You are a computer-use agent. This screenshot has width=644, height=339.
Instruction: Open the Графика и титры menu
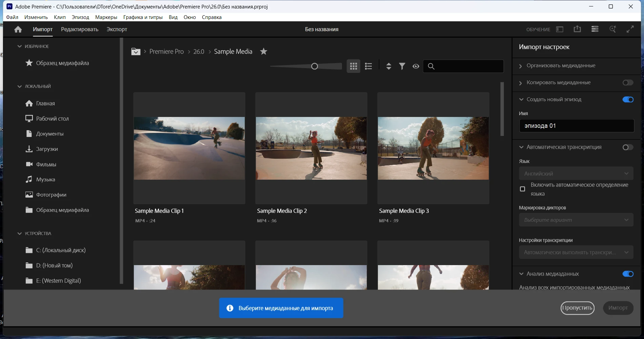point(143,17)
